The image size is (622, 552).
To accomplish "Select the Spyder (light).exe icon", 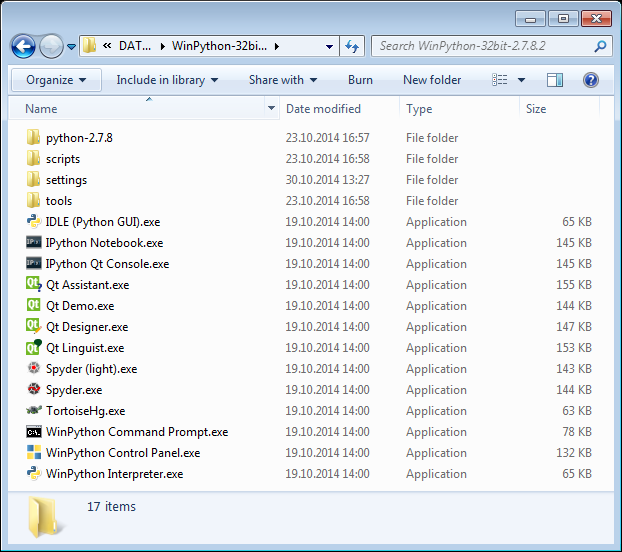I will coord(34,368).
